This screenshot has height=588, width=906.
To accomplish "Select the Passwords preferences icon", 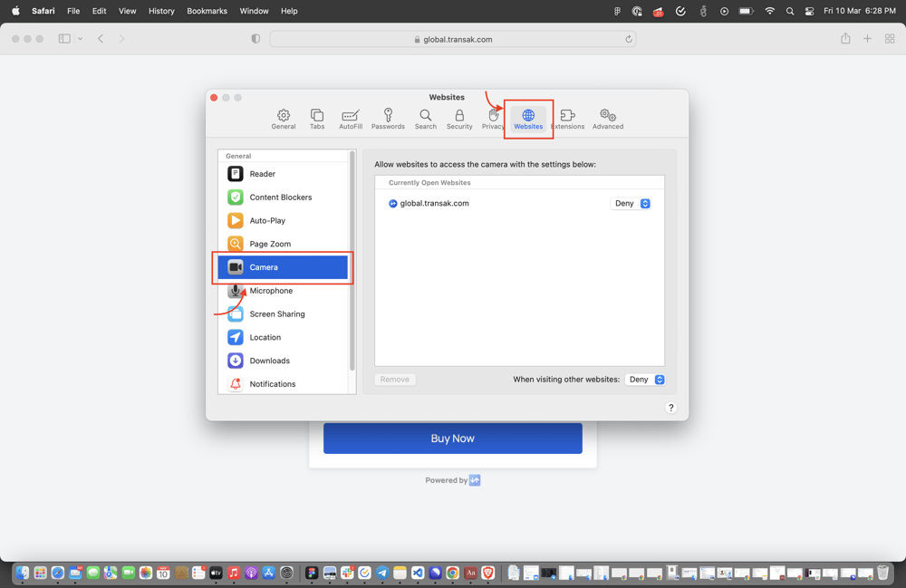I will coord(388,119).
